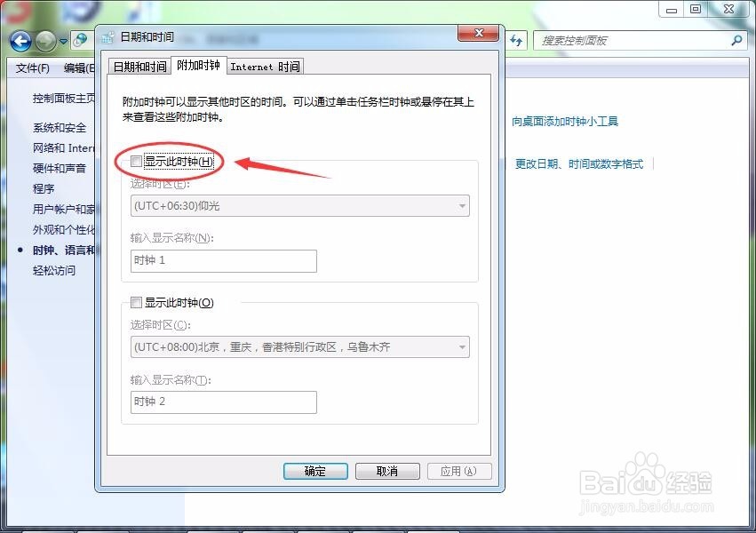756x533 pixels.
Task: Click the clock icon in the dialog title bar
Action: click(107, 36)
